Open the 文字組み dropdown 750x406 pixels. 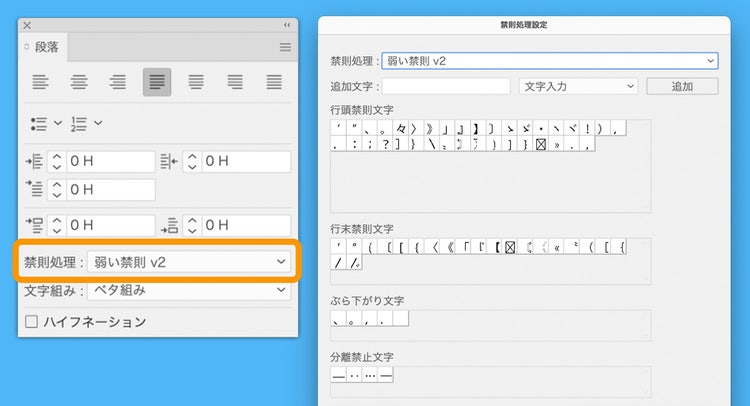pos(189,291)
